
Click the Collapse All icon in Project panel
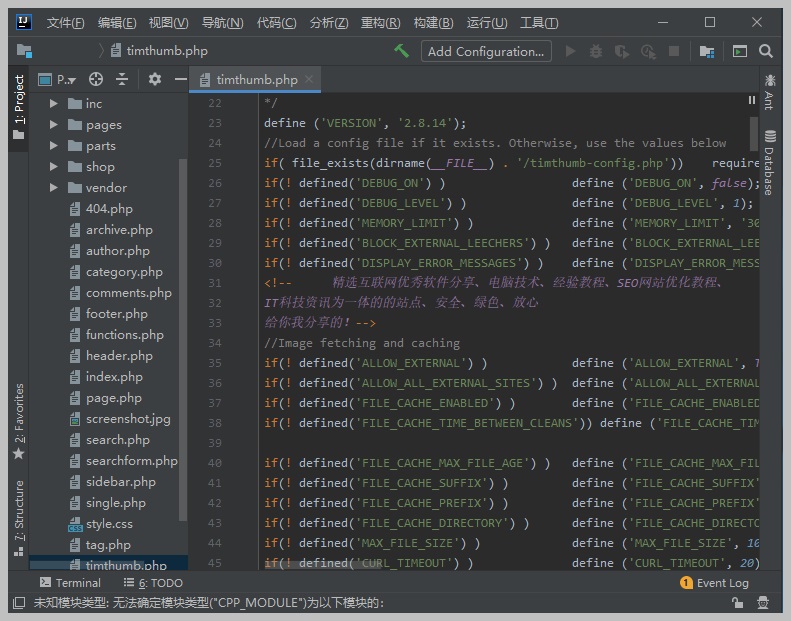[x=122, y=79]
